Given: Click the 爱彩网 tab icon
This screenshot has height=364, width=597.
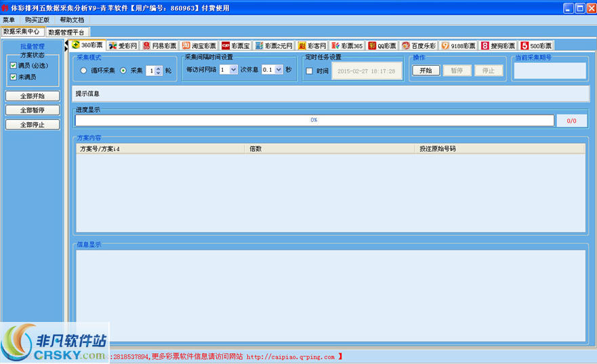Looking at the screenshot, I should click(112, 46).
